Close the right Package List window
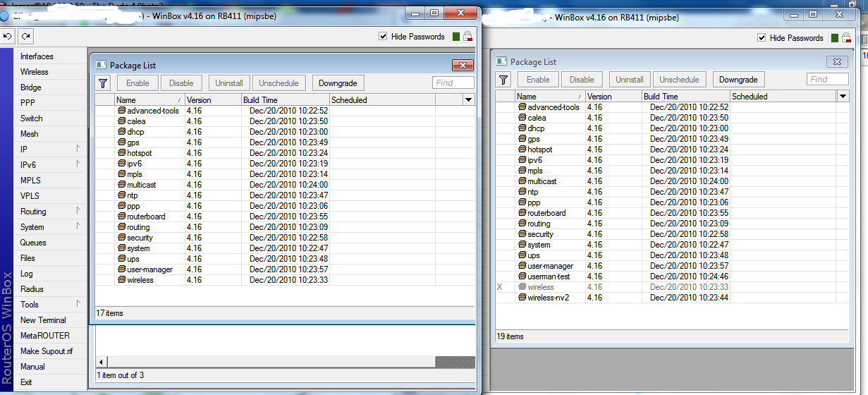868x395 pixels. [x=836, y=62]
